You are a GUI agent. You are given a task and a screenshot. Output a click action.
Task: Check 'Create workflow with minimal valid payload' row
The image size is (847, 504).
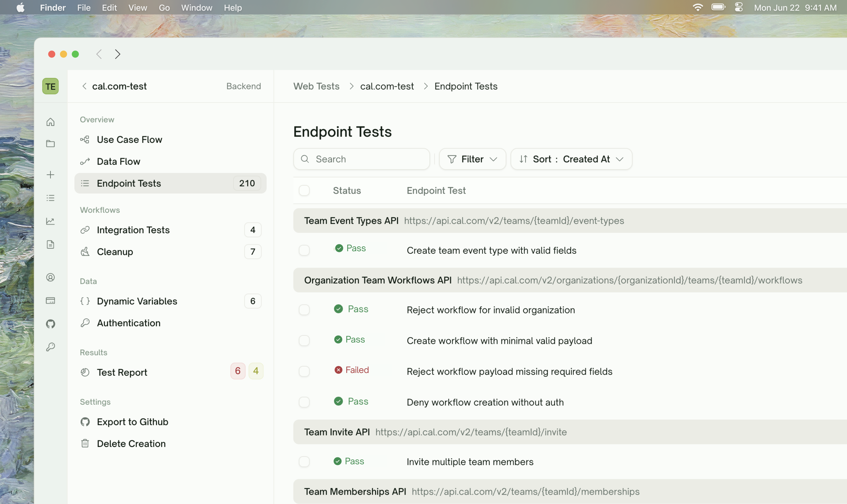(304, 341)
